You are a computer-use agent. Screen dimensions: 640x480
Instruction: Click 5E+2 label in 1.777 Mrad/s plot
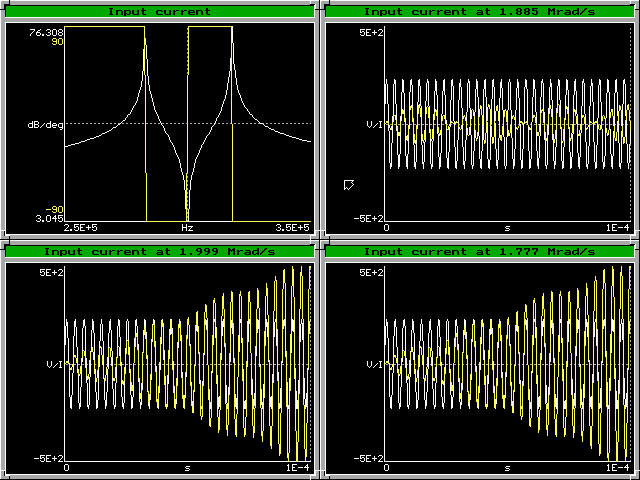(371, 273)
